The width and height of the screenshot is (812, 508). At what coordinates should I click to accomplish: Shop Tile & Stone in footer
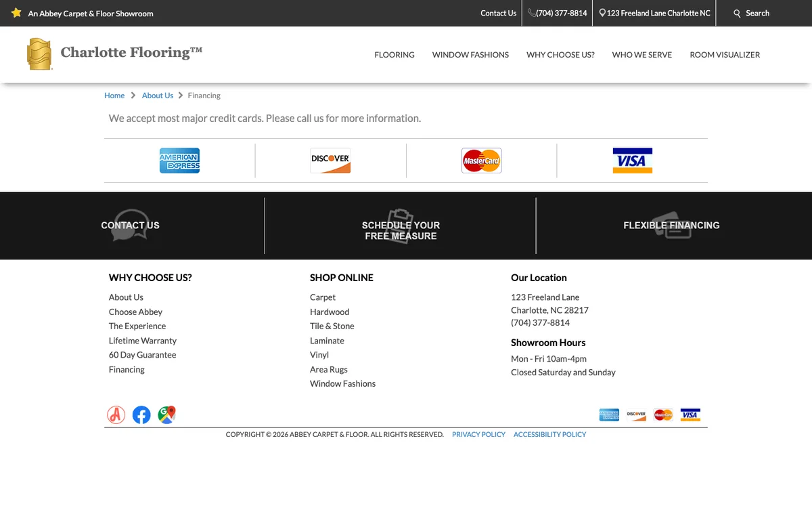tap(332, 326)
